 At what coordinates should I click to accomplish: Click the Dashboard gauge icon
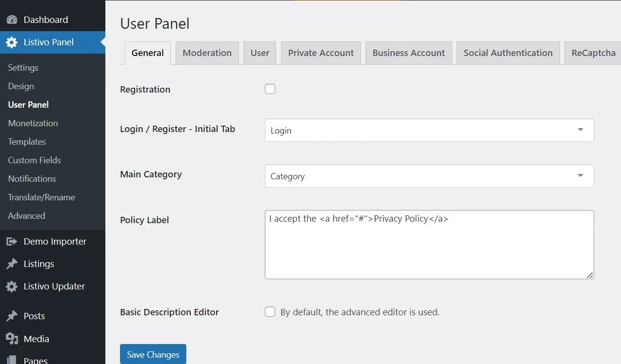(x=12, y=20)
